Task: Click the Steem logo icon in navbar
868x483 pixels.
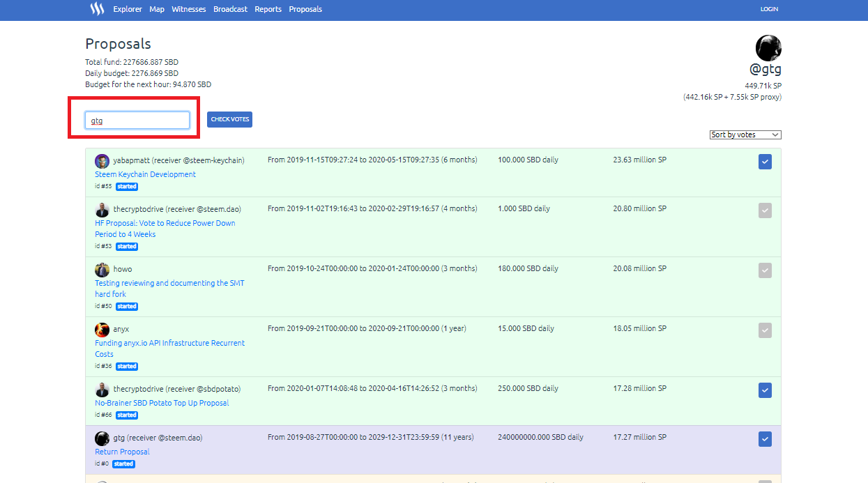Action: [x=97, y=9]
